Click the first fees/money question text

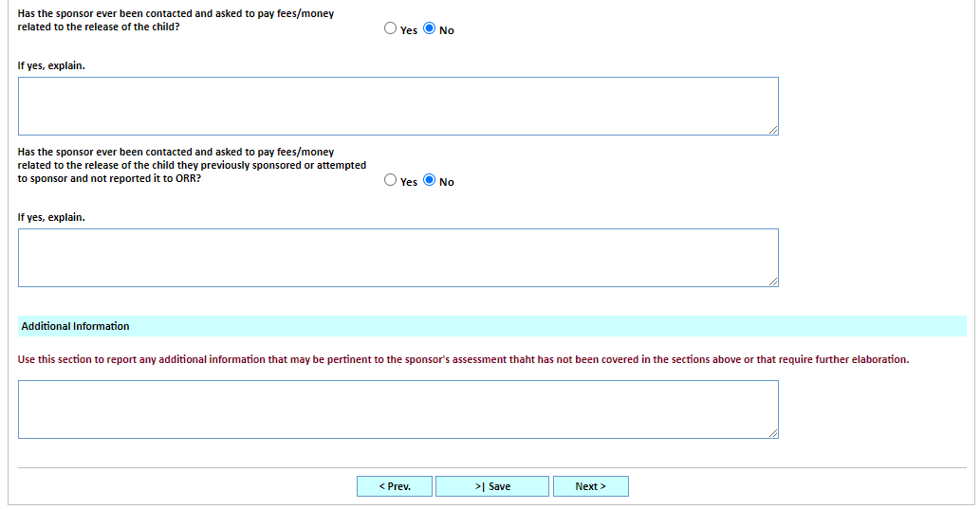[x=176, y=20]
